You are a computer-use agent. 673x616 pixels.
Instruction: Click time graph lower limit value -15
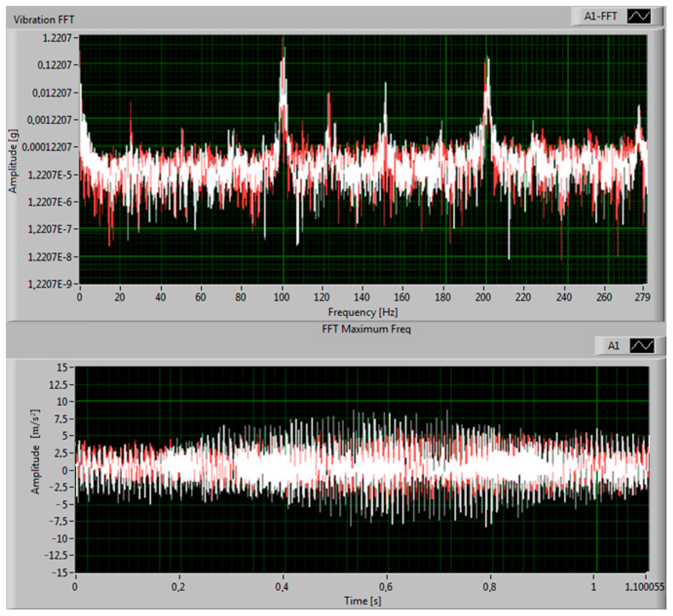click(x=60, y=573)
